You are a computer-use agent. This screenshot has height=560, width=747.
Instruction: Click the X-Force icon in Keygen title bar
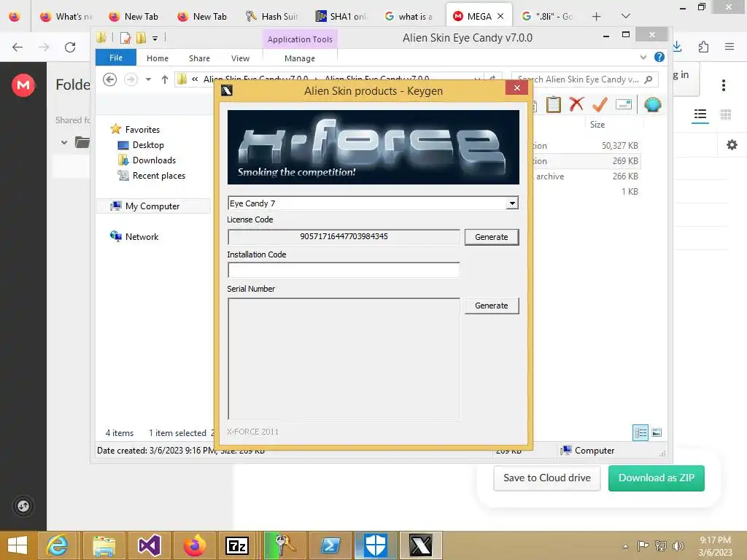pos(227,90)
